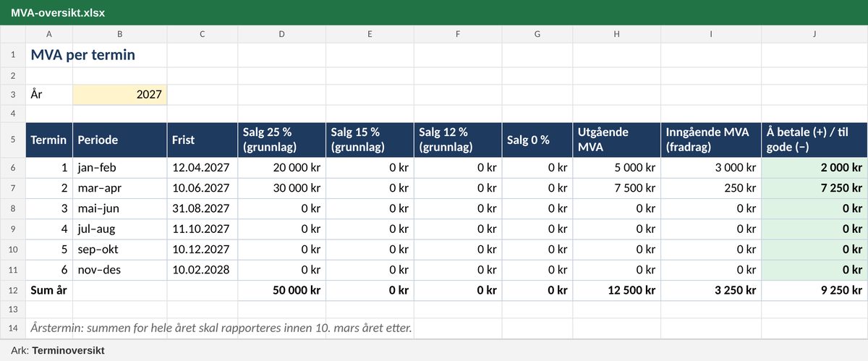Click the period cell 'nov–des'
868x361 pixels.
click(x=120, y=270)
